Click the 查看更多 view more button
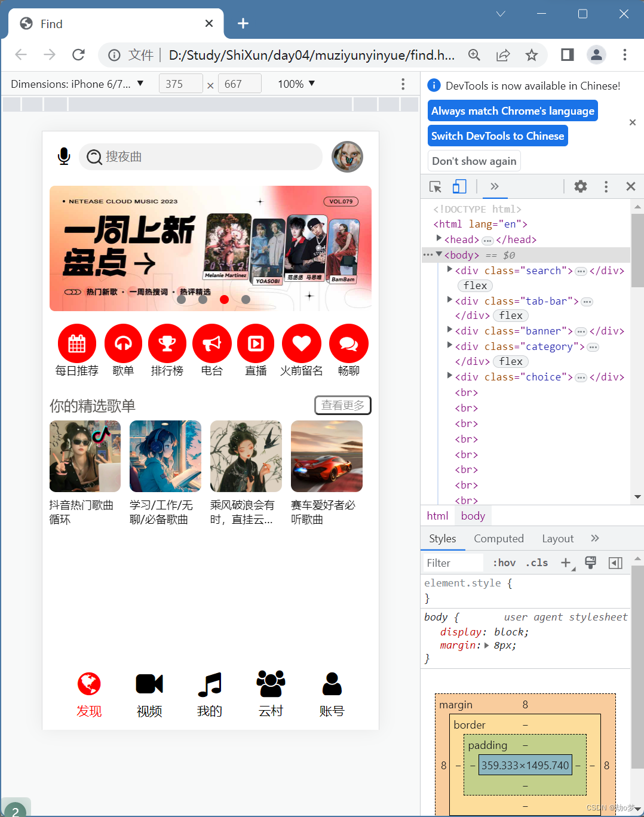The image size is (644, 817). (342, 405)
